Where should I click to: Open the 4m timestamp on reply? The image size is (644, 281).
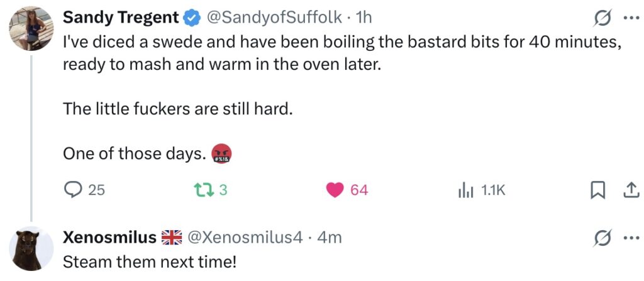(330, 237)
